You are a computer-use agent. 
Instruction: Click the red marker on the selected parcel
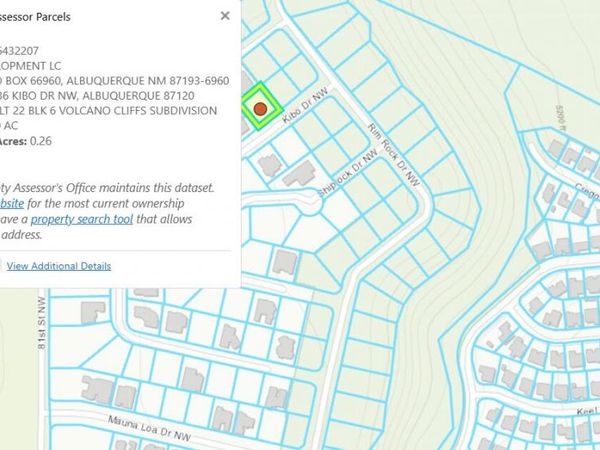(260, 107)
